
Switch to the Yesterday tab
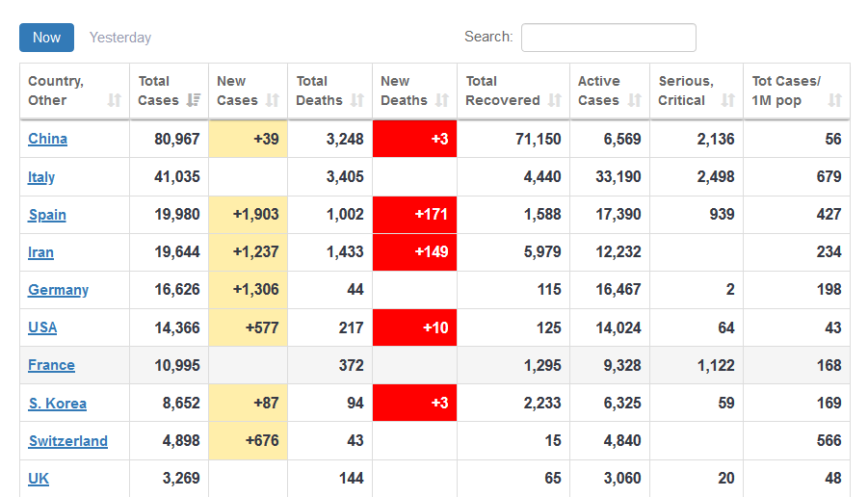(120, 38)
